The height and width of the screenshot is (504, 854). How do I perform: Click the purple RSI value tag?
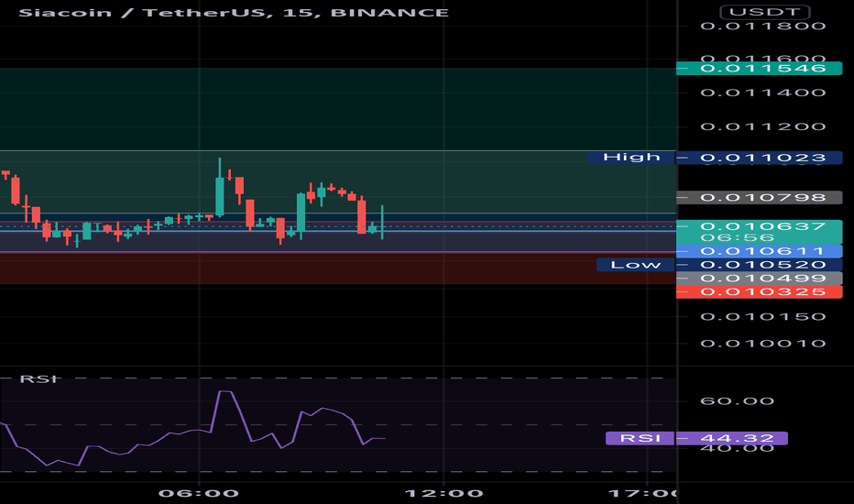pos(640,438)
